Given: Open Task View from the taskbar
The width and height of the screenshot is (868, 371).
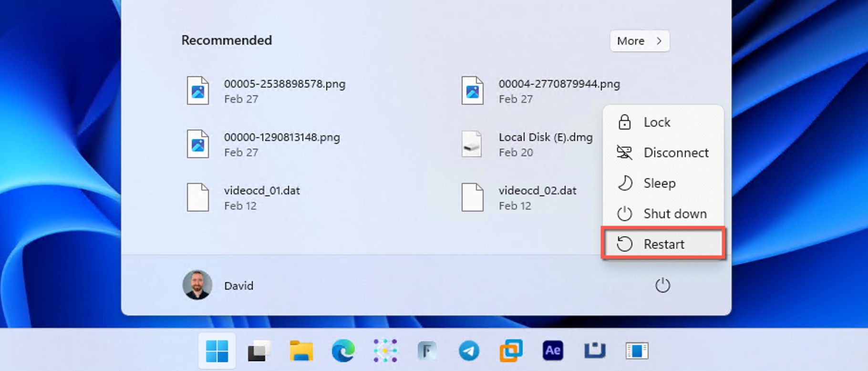Looking at the screenshot, I should coord(259,351).
